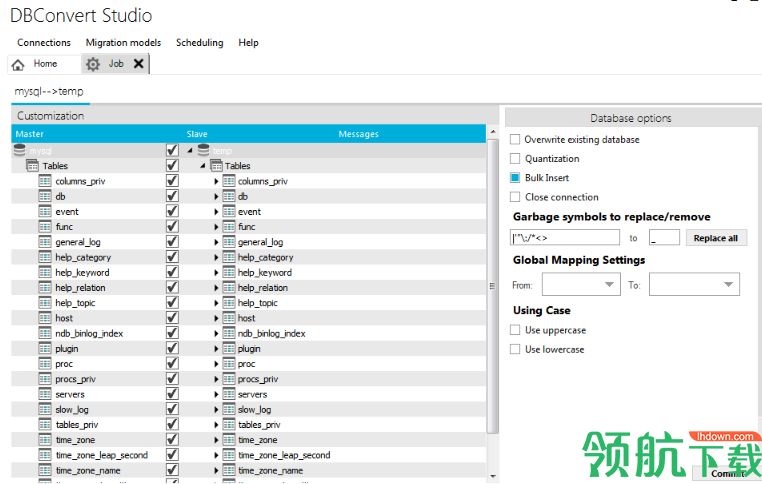Close the Job tab with X
The width and height of the screenshot is (762, 484).
click(139, 63)
